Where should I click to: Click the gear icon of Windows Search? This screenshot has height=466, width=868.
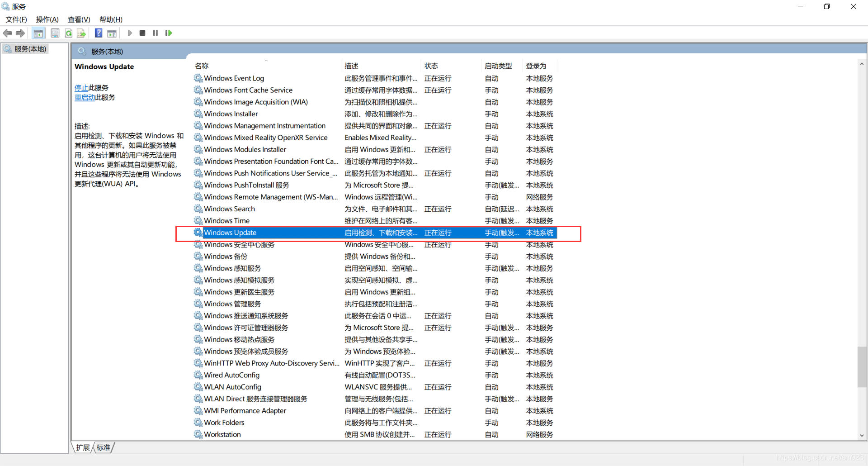click(198, 209)
